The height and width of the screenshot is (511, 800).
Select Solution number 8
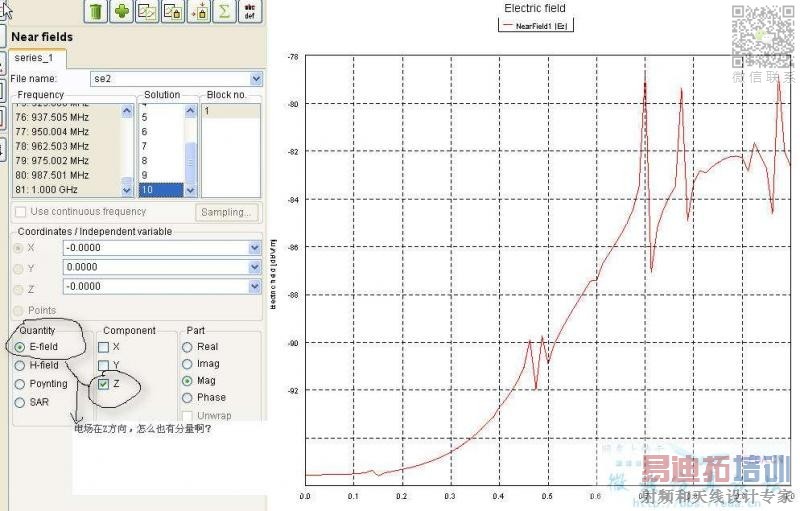coord(161,161)
